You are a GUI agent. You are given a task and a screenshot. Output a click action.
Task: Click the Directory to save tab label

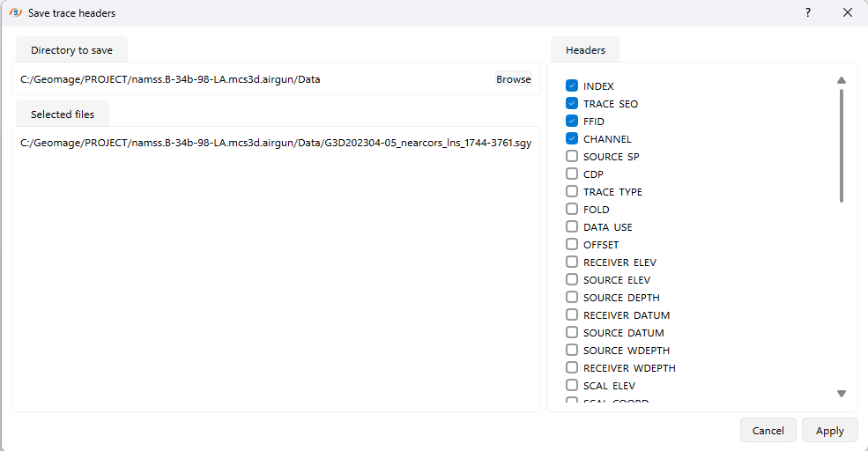pyautogui.click(x=72, y=50)
